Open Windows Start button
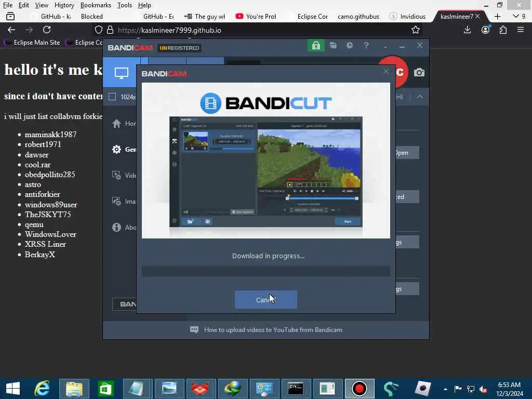The width and height of the screenshot is (532, 399). coord(13,389)
